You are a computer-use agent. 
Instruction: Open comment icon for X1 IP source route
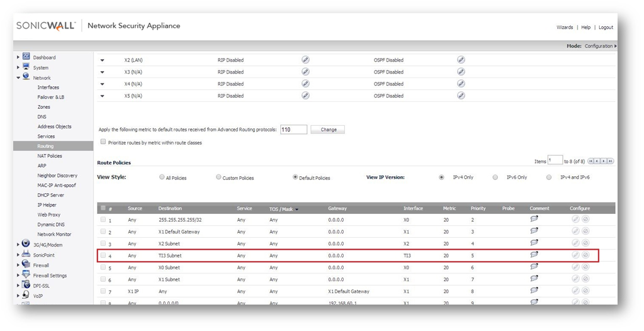534,290
